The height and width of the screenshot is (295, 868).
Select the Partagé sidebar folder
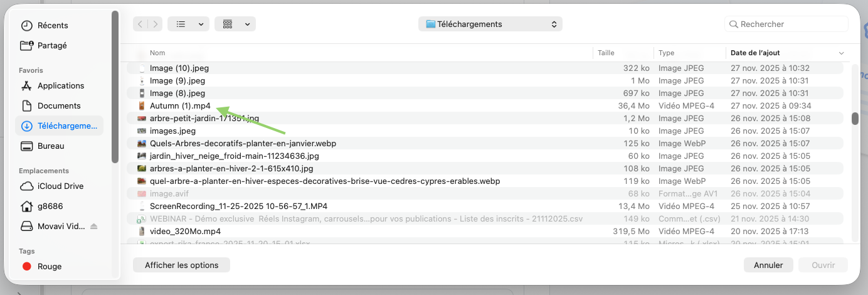[52, 46]
